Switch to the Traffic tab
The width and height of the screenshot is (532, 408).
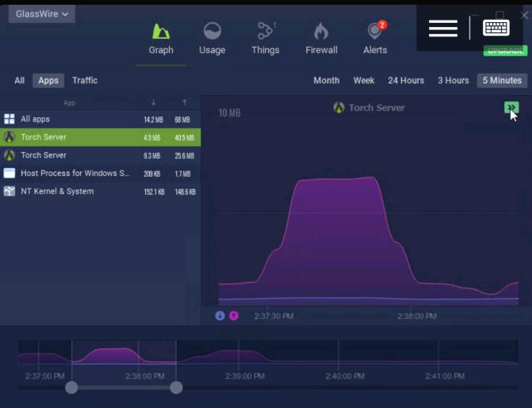click(x=85, y=80)
